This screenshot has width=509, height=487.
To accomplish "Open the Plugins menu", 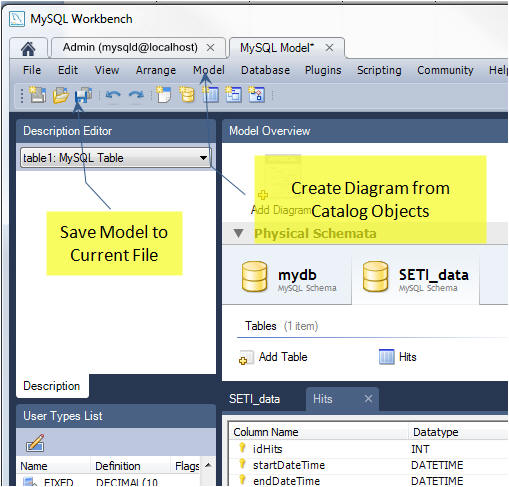I will click(323, 70).
